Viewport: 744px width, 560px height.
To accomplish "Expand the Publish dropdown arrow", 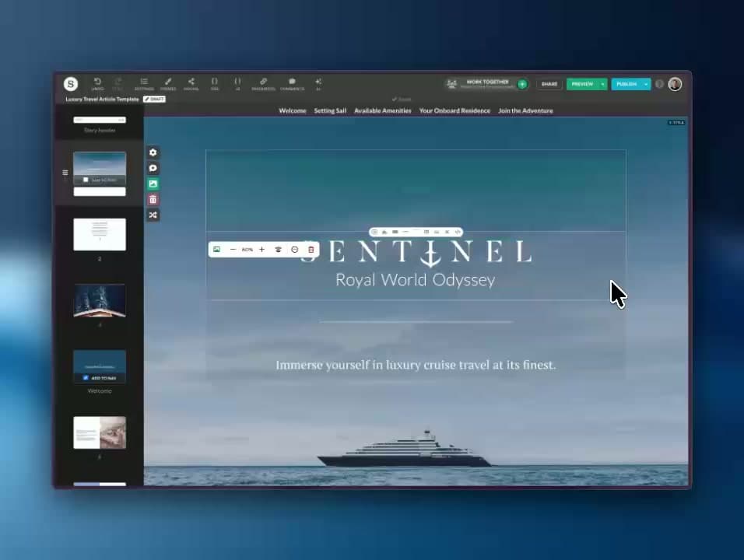I will tap(646, 84).
